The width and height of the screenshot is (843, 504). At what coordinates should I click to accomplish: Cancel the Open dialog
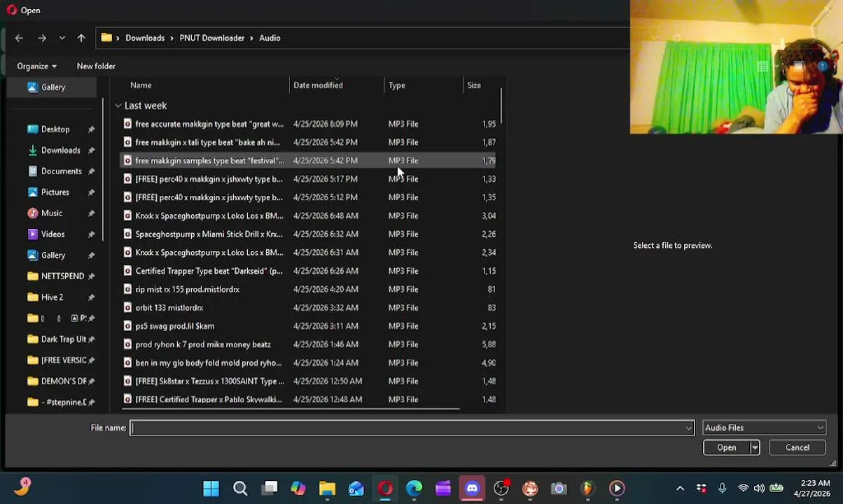coord(797,447)
